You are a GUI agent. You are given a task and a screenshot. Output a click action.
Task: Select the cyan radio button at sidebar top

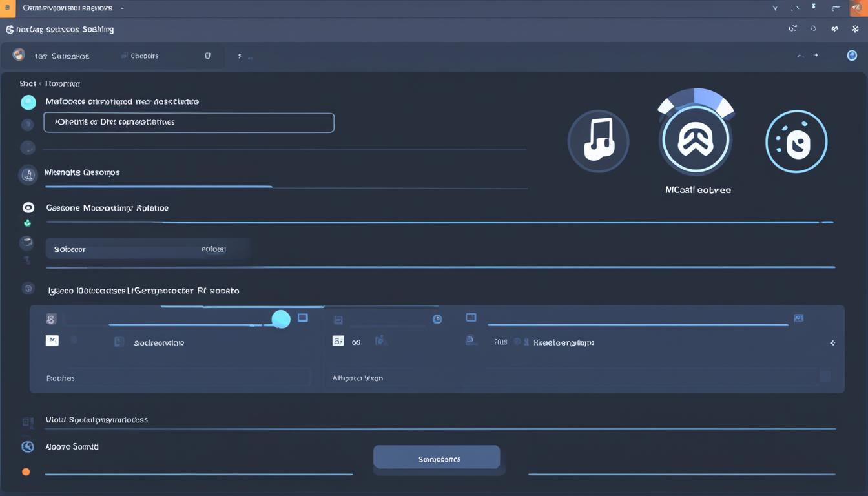pyautogui.click(x=28, y=102)
